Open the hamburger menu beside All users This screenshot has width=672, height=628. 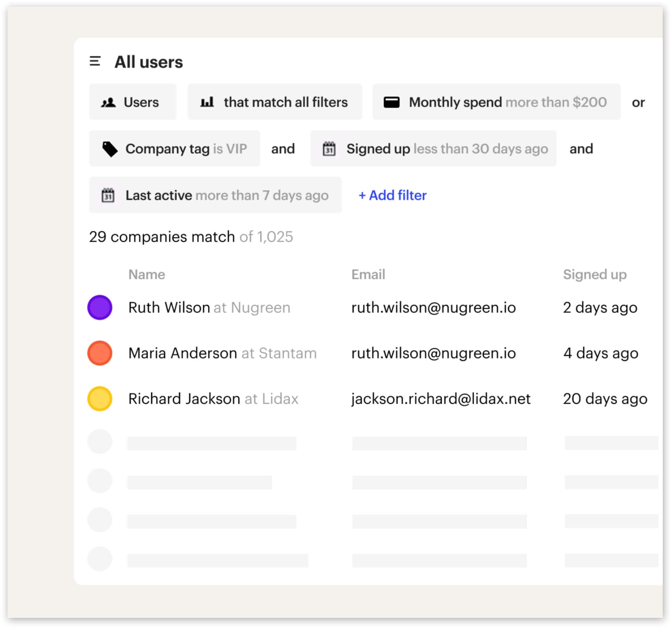tap(95, 62)
